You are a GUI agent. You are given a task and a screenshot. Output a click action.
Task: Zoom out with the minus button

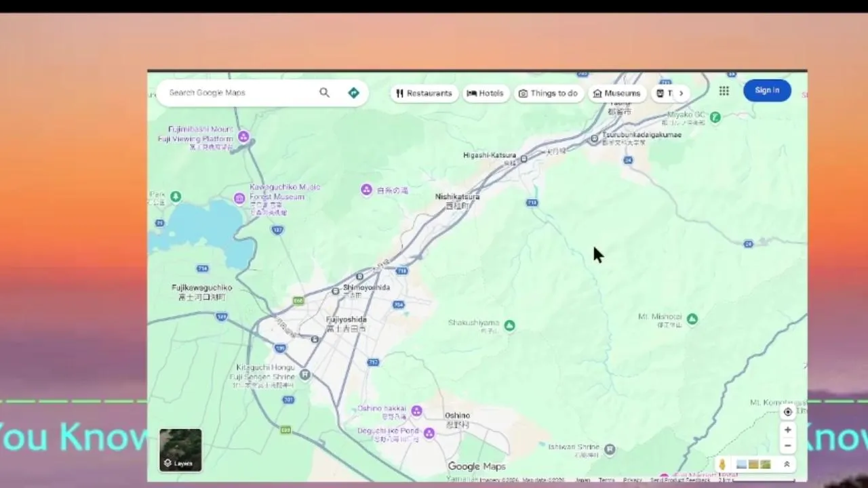788,446
